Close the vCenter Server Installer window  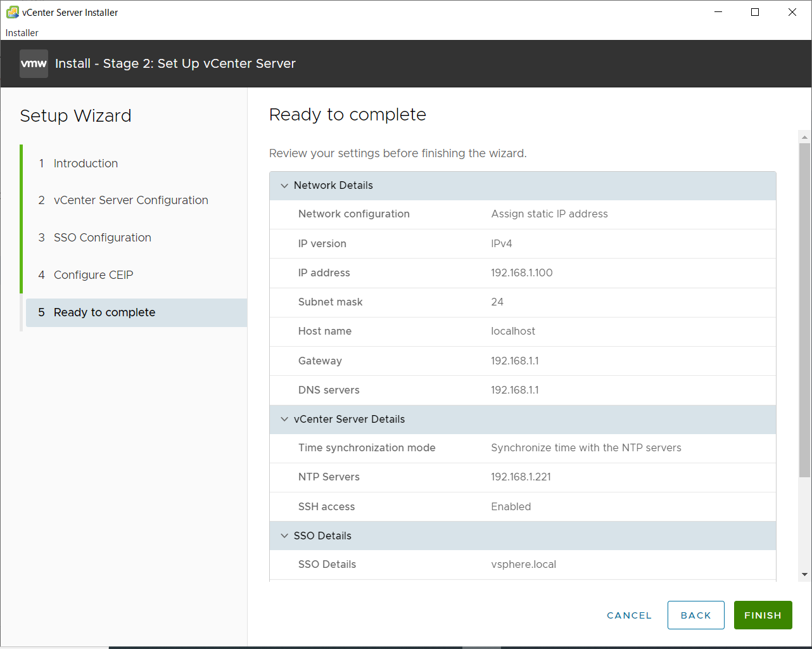pos(792,12)
